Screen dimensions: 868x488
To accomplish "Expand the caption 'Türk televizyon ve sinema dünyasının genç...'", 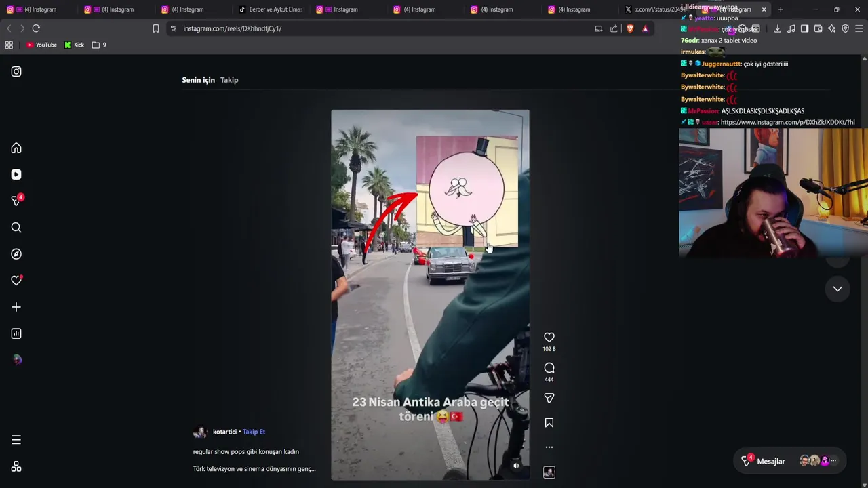I will point(254,468).
